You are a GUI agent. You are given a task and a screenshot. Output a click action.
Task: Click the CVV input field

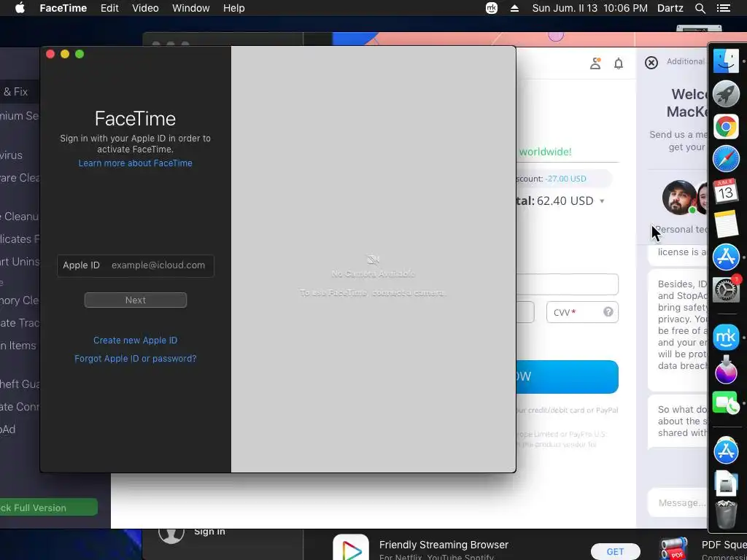coord(582,312)
